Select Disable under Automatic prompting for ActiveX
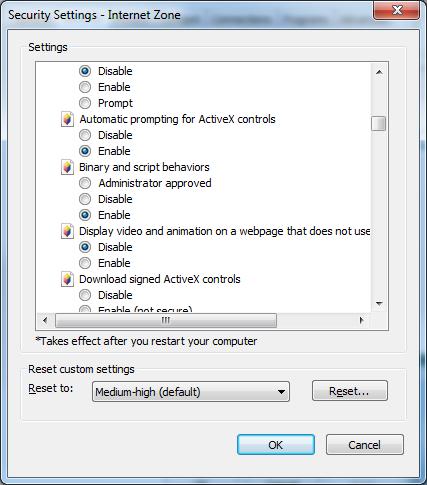Viewport: 427px width, 485px height. click(x=85, y=135)
